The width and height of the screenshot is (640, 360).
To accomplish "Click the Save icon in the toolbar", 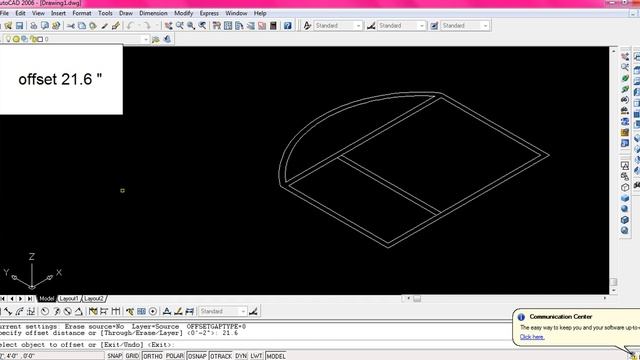I will click(x=19, y=26).
